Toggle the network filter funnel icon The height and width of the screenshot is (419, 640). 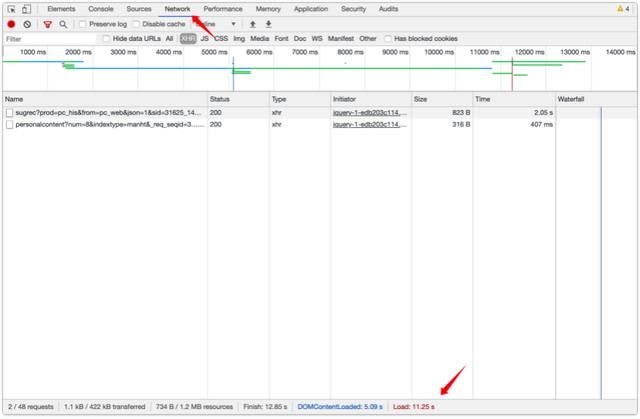pyautogui.click(x=48, y=24)
